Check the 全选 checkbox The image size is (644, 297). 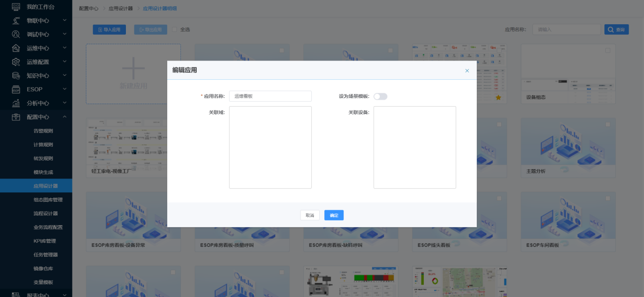click(x=175, y=30)
